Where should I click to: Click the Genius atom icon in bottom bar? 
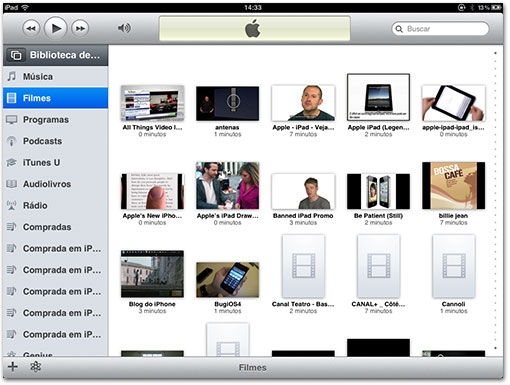pyautogui.click(x=35, y=367)
